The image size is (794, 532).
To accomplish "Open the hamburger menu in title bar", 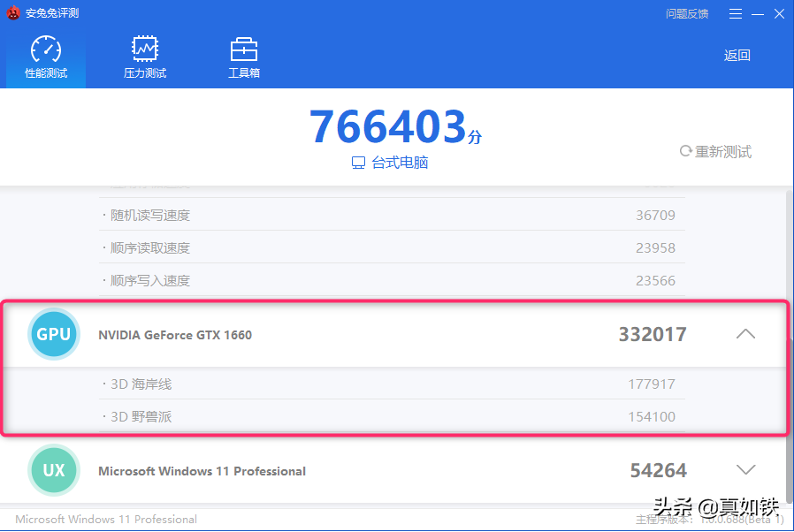I will pyautogui.click(x=736, y=13).
